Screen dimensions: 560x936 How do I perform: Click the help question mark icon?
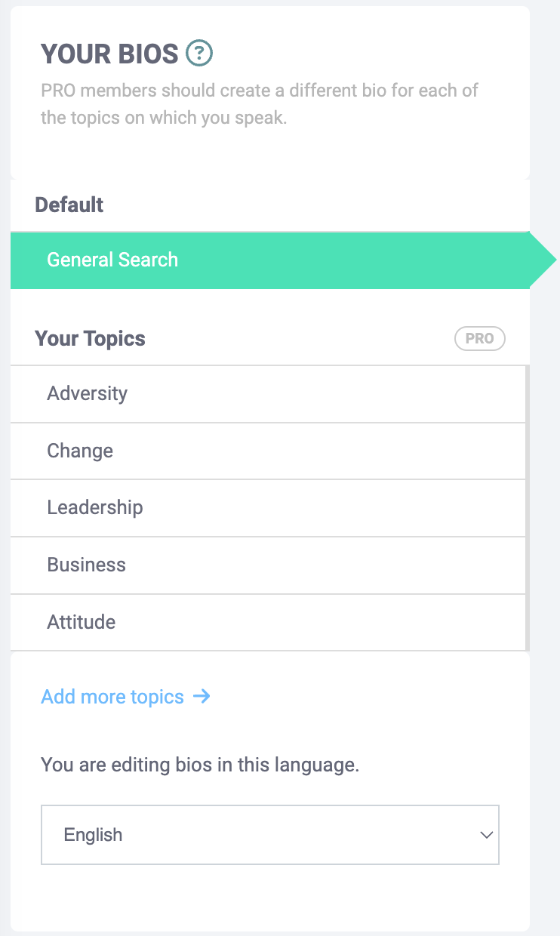point(199,54)
